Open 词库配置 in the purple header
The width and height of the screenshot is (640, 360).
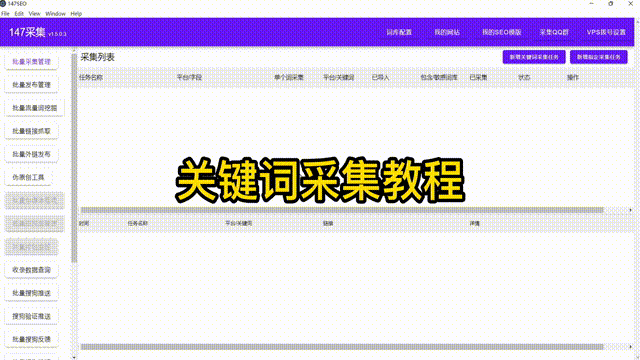click(x=399, y=32)
